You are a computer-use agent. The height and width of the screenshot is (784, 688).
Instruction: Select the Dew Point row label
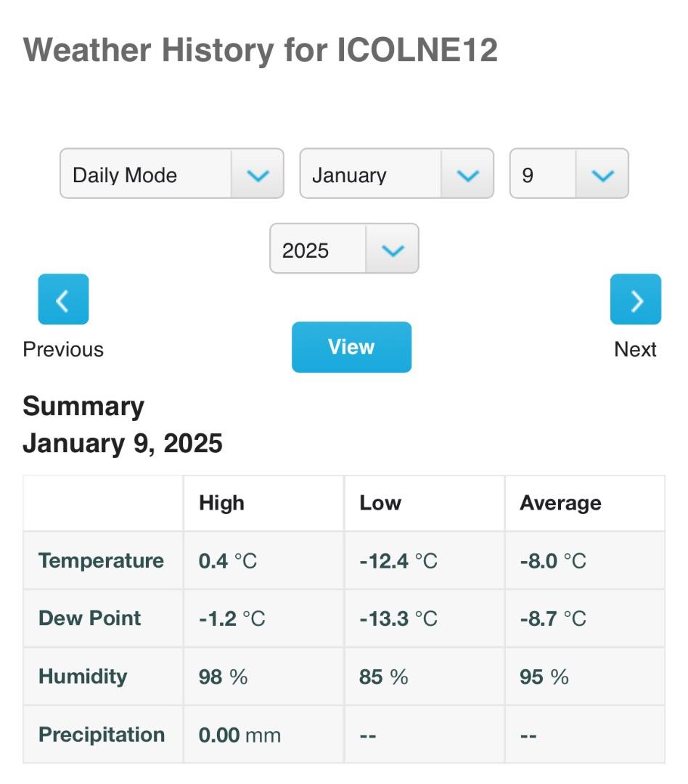(89, 618)
